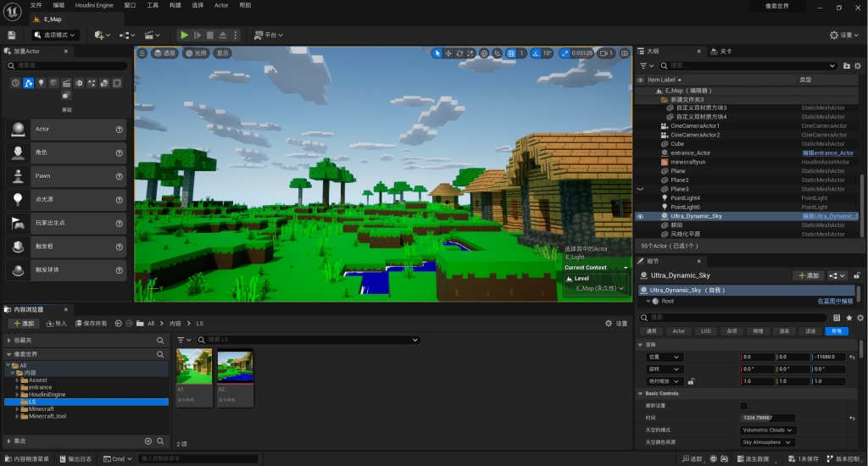
Task: Open the camera speed setting in the viewport
Action: pyautogui.click(x=606, y=53)
